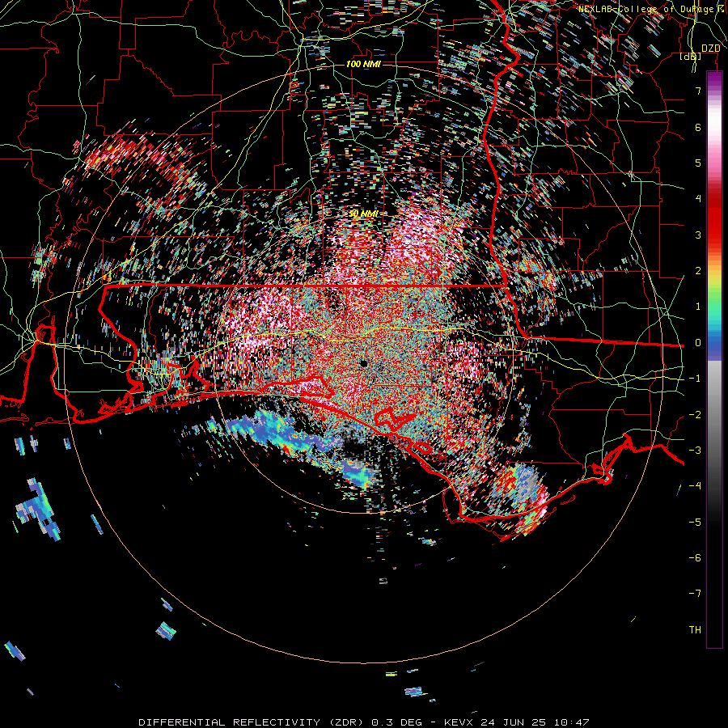The height and width of the screenshot is (728, 728).
Task: Click the -3 dB scale label
Action: tap(695, 451)
